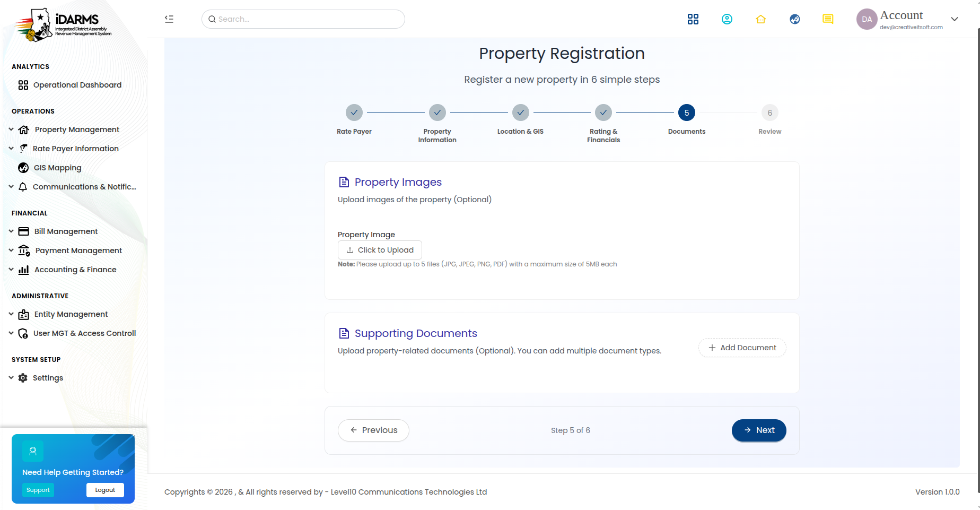Click the Communications bell icon

pyautogui.click(x=23, y=187)
